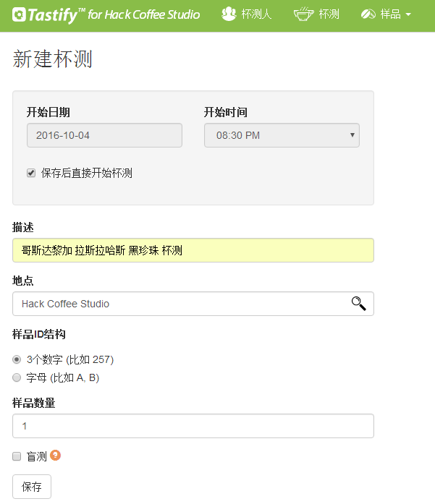Open the 杯测 menu item
Screen dimensions: 435x504
316,14
